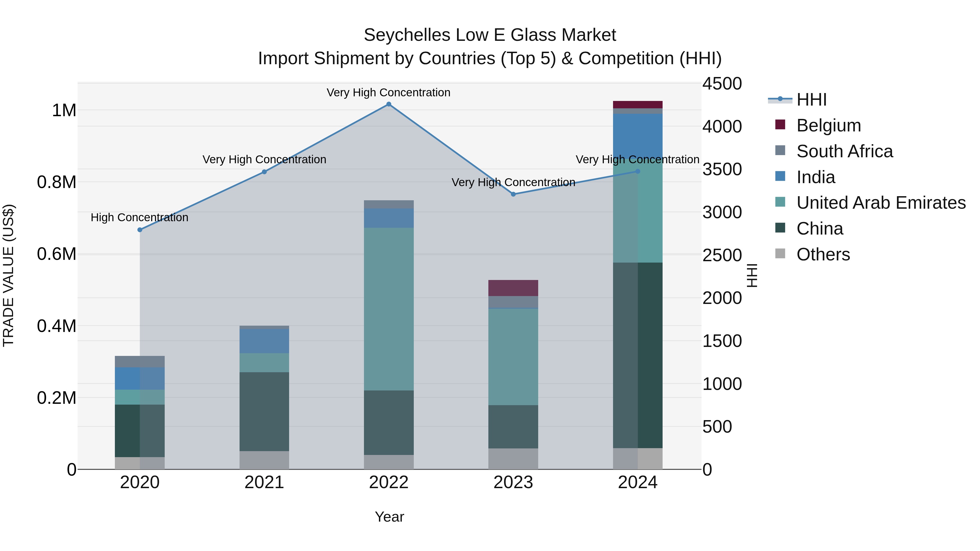Viewport: 980px width, 551px height.
Task: Click the India segment in 2021 bar
Action: click(264, 341)
